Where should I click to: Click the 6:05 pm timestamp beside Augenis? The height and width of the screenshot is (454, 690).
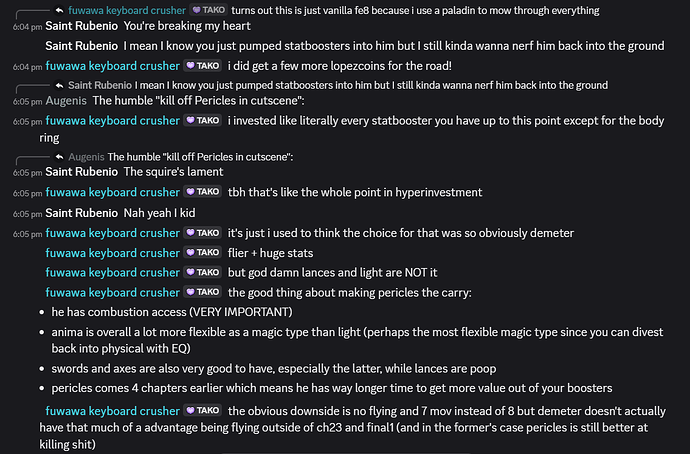(27, 102)
